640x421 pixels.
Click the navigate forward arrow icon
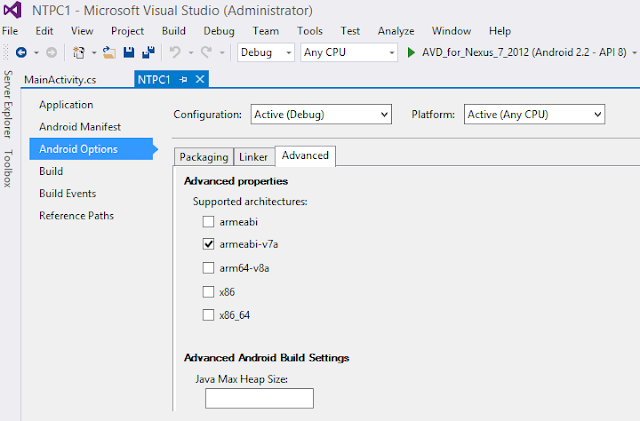pyautogui.click(x=51, y=52)
